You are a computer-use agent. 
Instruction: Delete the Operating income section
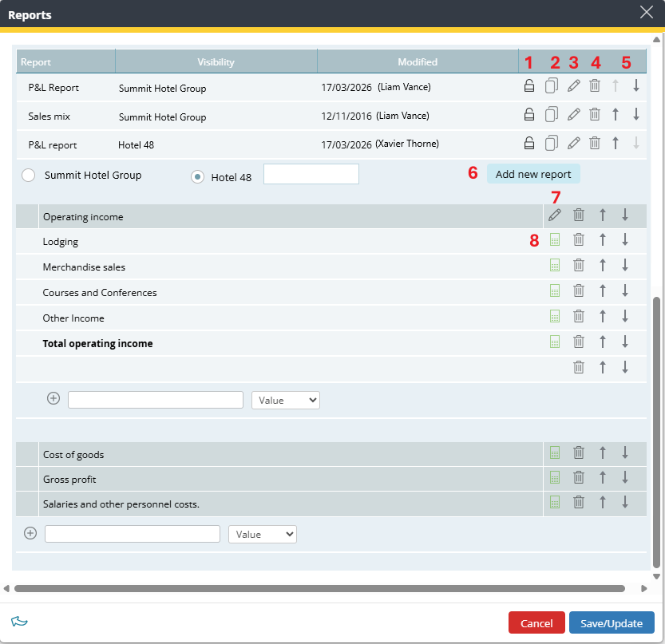pos(579,215)
